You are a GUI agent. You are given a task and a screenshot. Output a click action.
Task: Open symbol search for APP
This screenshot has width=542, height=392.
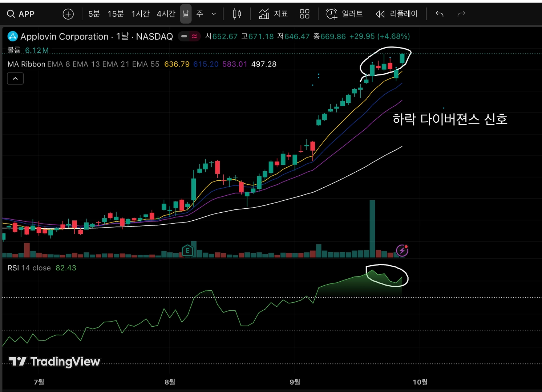(21, 14)
